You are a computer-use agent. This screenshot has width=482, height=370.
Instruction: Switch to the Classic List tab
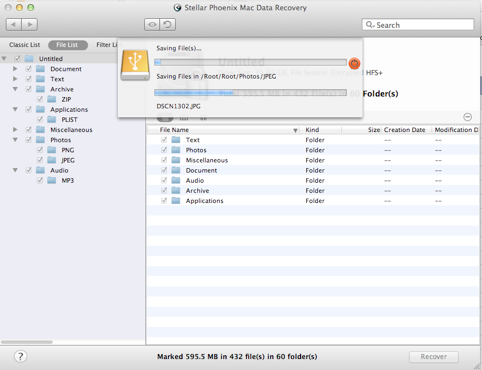(25, 45)
